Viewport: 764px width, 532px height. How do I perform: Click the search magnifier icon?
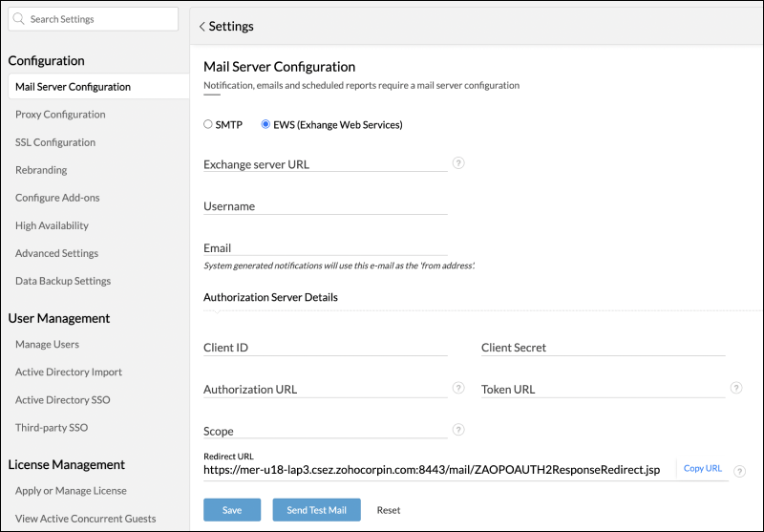[18, 19]
